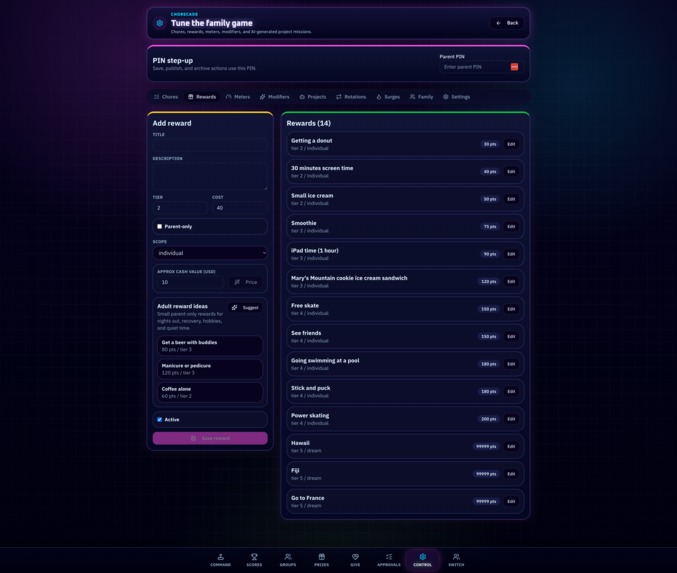
Task: Click the gear icon beside Tune the family game
Action: point(160,23)
